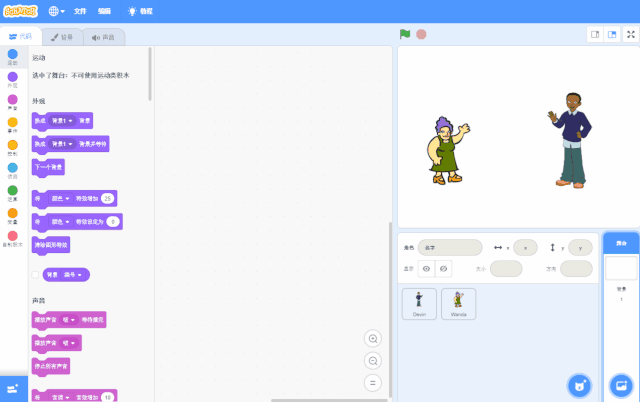Screen dimensions: 640x402
Task: Select the blue 运动 motion category
Action: pos(13,57)
